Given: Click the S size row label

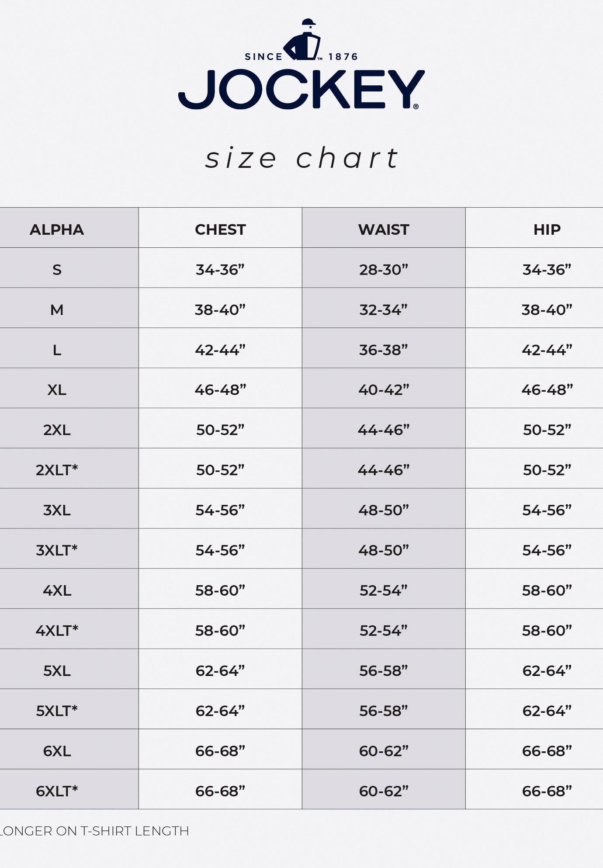Looking at the screenshot, I should point(57,270).
